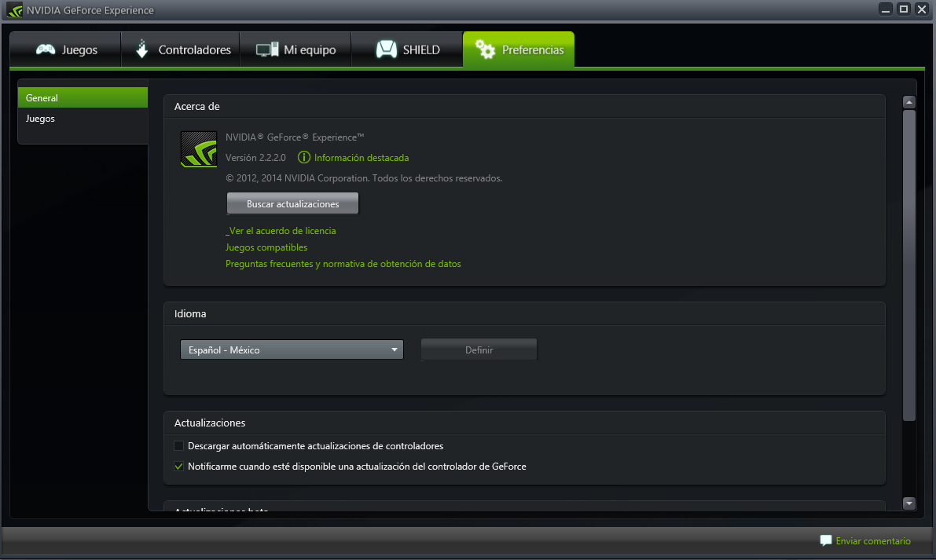Open the Español - México language dropdown
Screen dimensions: 936x560
click(292, 350)
